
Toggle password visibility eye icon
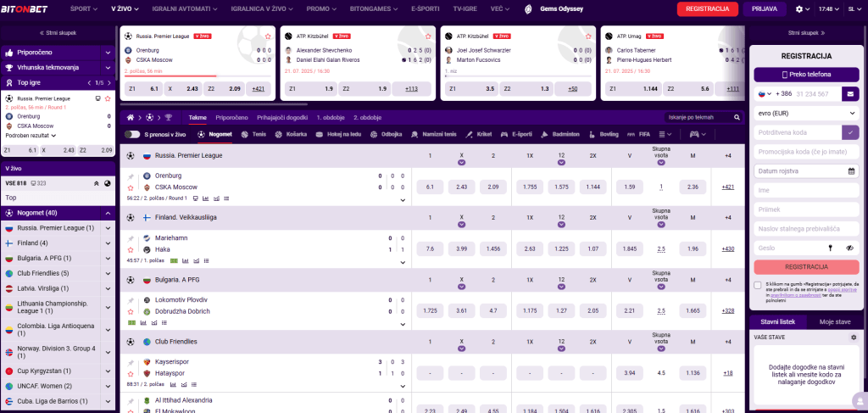(x=850, y=248)
